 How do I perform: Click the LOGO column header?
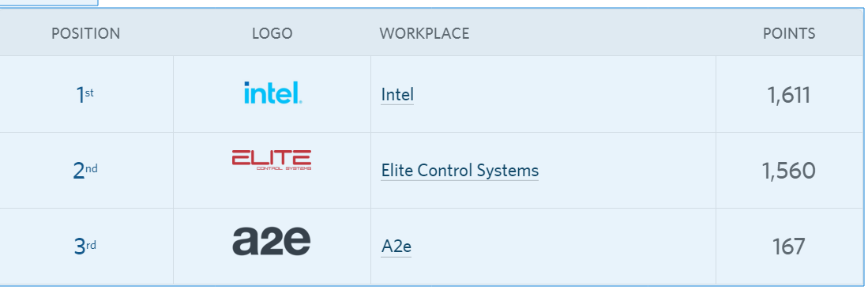tap(272, 34)
